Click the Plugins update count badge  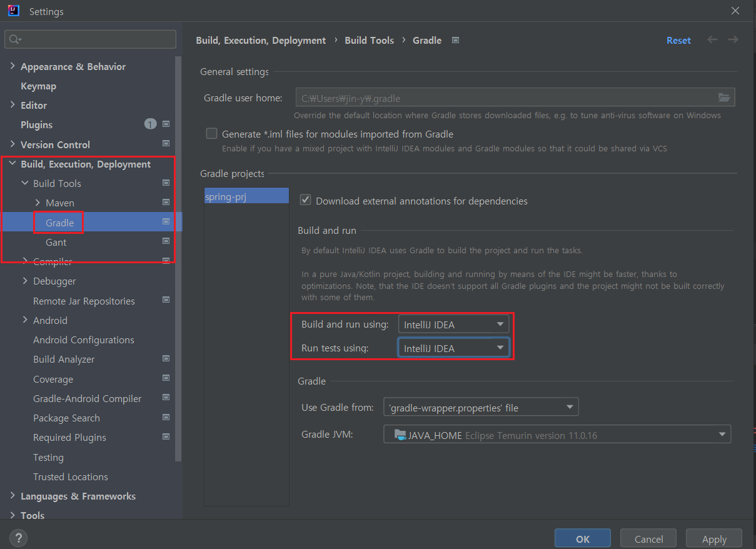pos(150,124)
